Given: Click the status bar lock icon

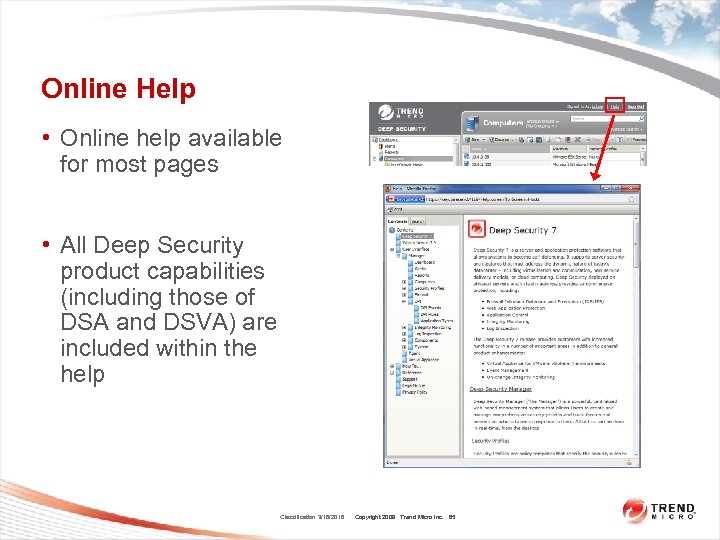Looking at the screenshot, I should click(x=629, y=462).
